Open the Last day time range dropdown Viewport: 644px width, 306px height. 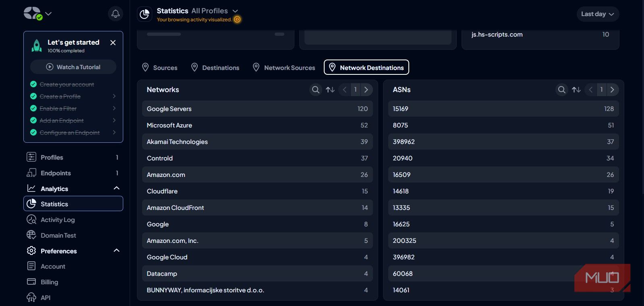pyautogui.click(x=598, y=14)
